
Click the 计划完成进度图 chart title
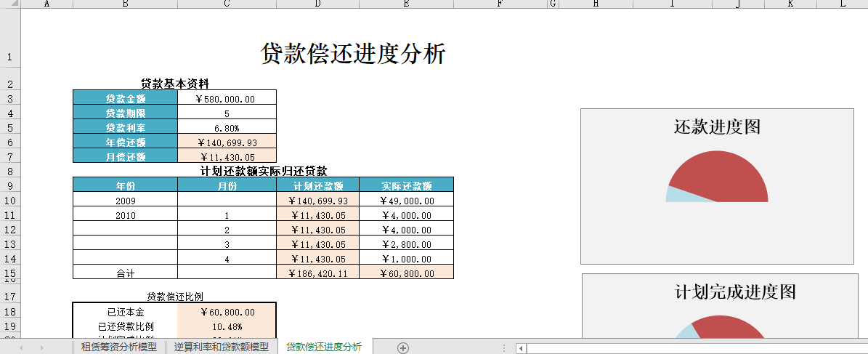coord(735,291)
